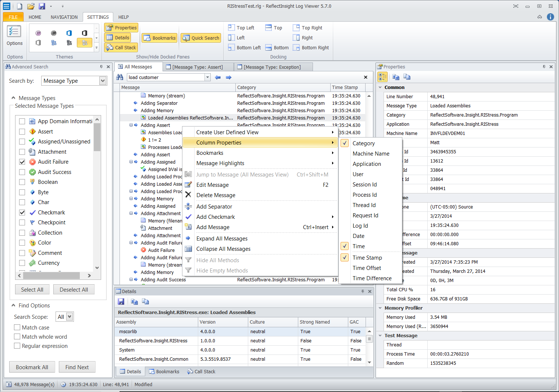
Task: Click the Find Next button
Action: pos(77,367)
